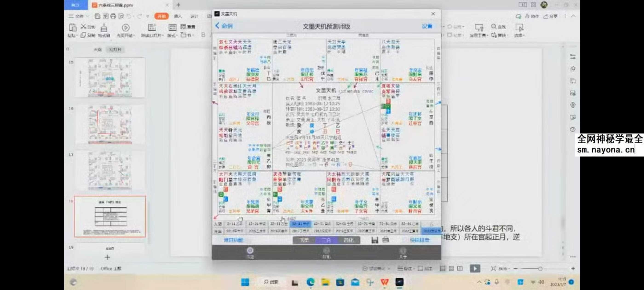Open the 设计 ribbon tab
The image size is (644, 290).
pyautogui.click(x=194, y=16)
